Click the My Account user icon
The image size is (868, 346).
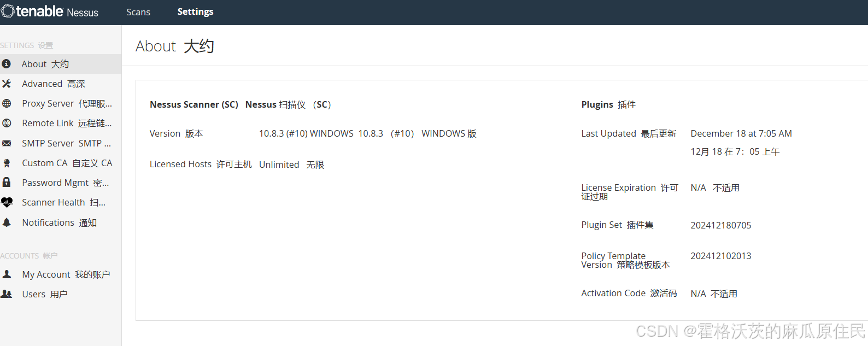(x=7, y=274)
